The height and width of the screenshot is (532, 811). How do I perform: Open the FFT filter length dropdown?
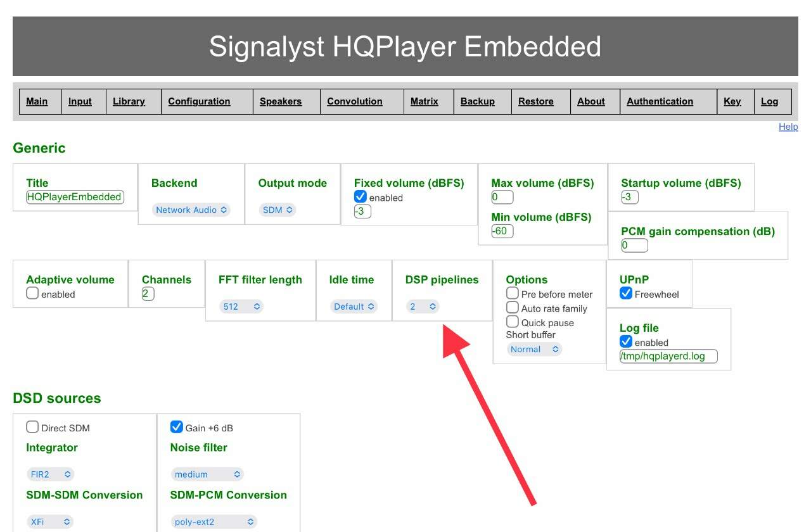point(241,307)
